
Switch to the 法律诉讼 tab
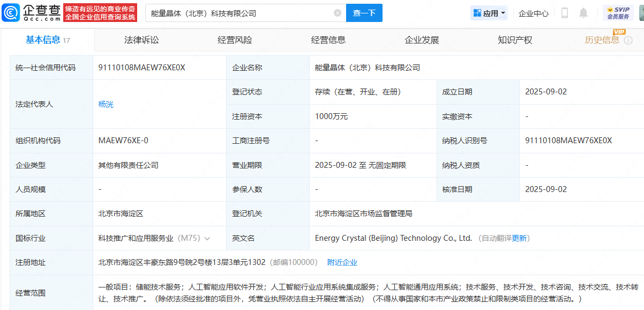(x=141, y=40)
